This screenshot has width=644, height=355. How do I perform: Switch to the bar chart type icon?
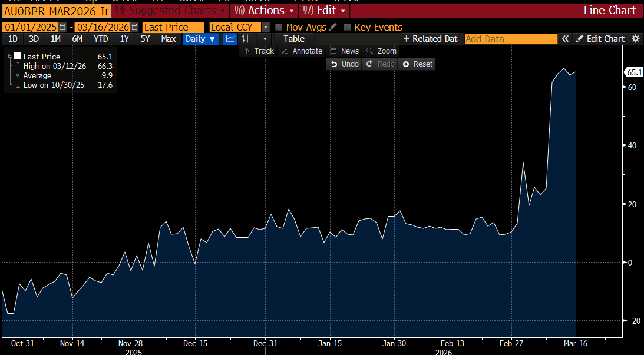tap(246, 39)
